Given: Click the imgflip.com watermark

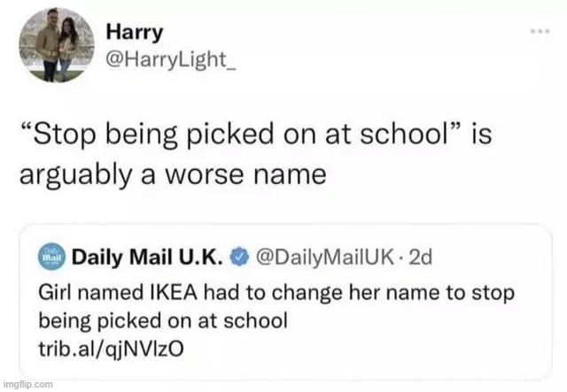Looking at the screenshot, I should point(27,385).
